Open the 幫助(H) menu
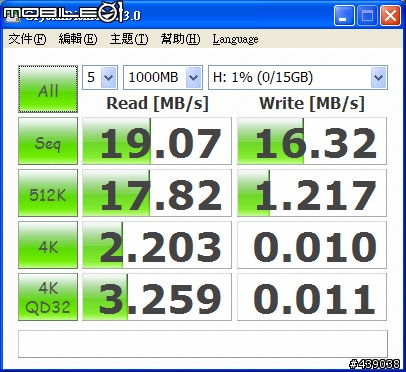 tap(180, 39)
